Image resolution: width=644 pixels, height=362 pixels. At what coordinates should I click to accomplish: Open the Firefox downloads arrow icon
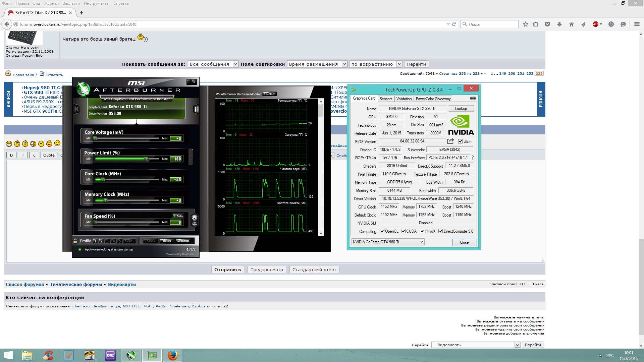[x=559, y=24]
